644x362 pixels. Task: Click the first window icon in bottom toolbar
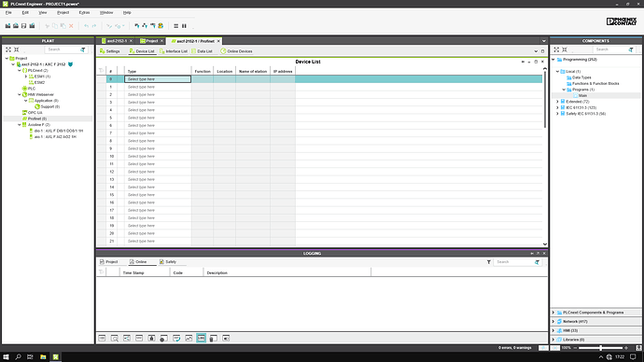pos(103,338)
